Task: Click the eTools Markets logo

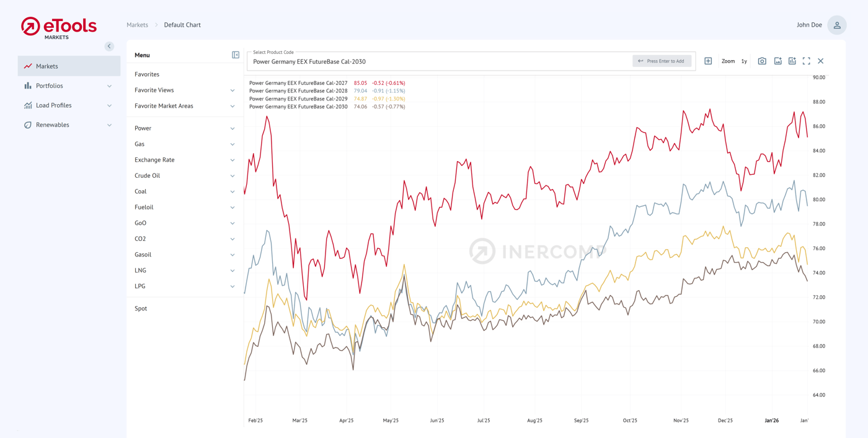Action: point(59,28)
